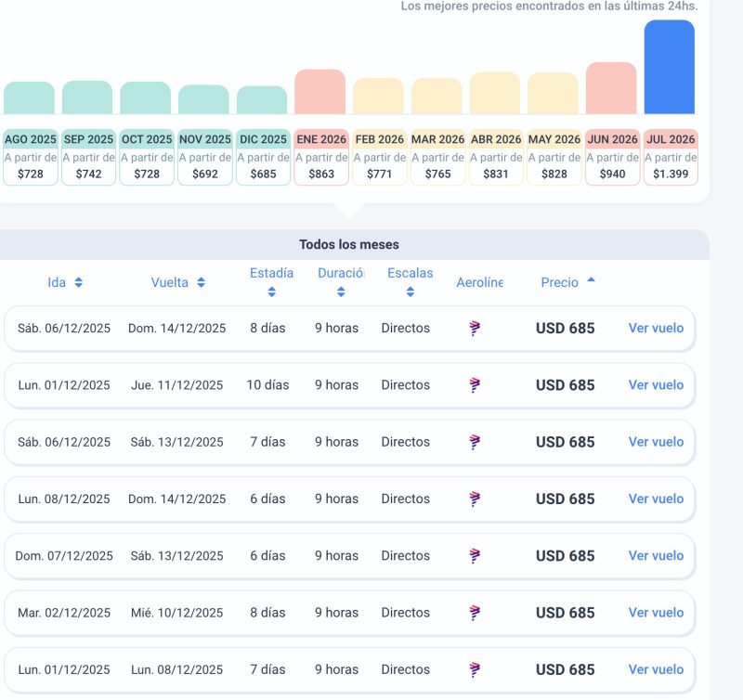The height and width of the screenshot is (700, 743).
Task: Click the airline logo in the Lun. 08/12 to Dom. 14/12 row
Action: point(475,499)
